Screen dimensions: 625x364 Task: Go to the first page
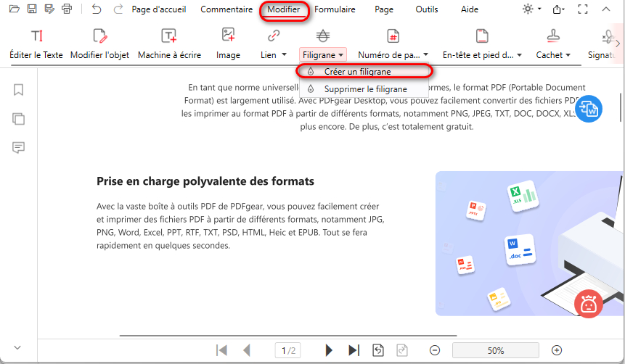point(221,350)
